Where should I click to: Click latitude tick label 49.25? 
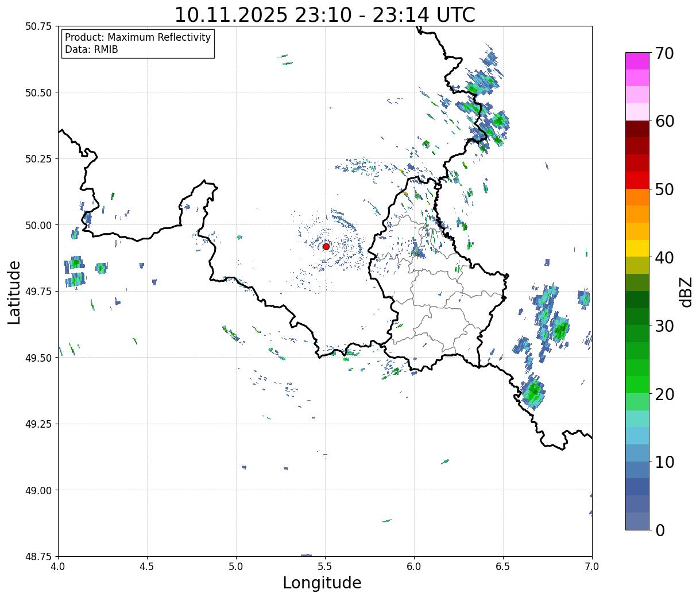pos(38,424)
